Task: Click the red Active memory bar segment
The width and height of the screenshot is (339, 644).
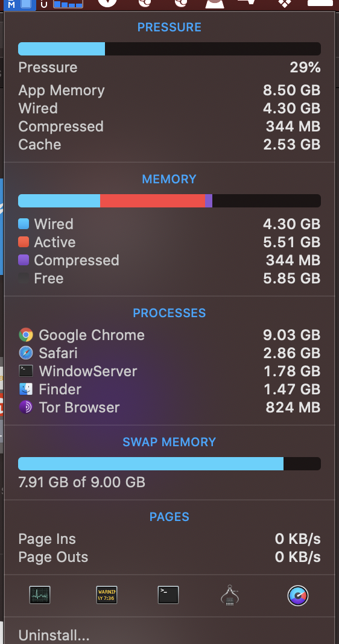Action: (x=153, y=201)
